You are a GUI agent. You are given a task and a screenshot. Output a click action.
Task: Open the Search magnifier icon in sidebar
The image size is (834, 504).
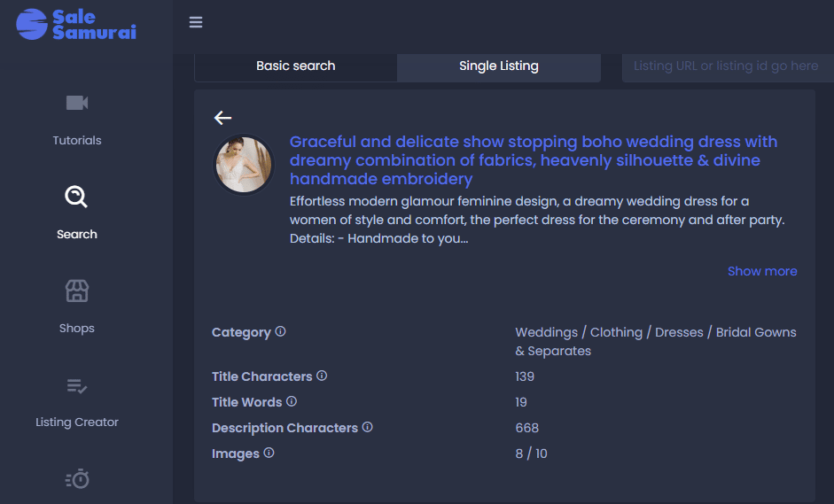(x=76, y=196)
